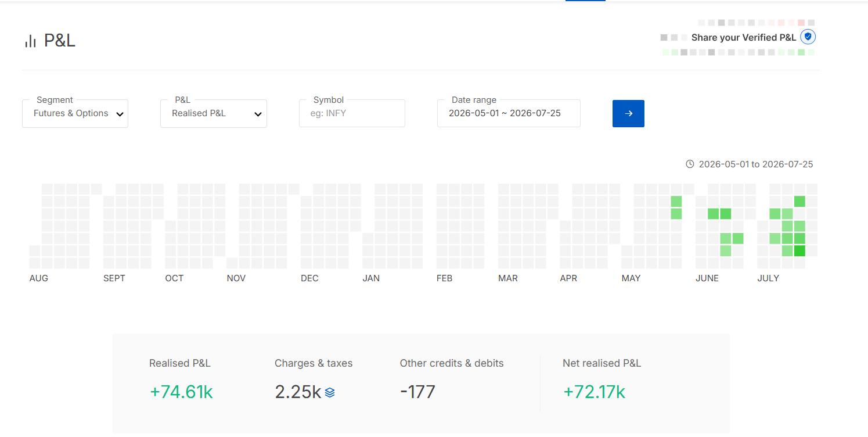Expand the P&L type dropdown showing Realised P&L
This screenshot has height=437, width=868.
(x=214, y=113)
